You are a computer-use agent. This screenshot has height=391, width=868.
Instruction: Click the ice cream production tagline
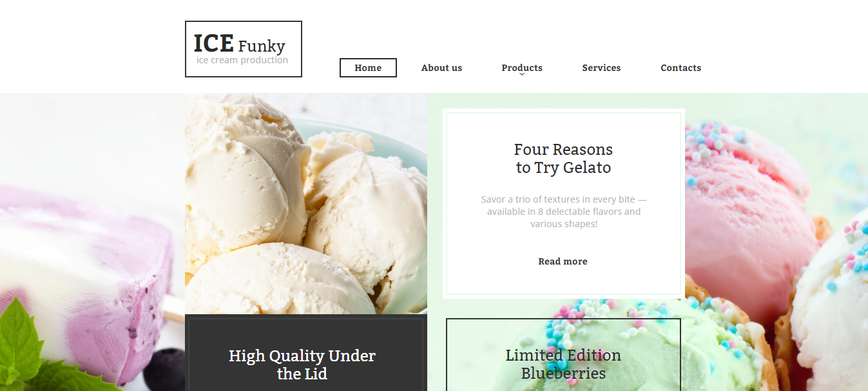242,60
